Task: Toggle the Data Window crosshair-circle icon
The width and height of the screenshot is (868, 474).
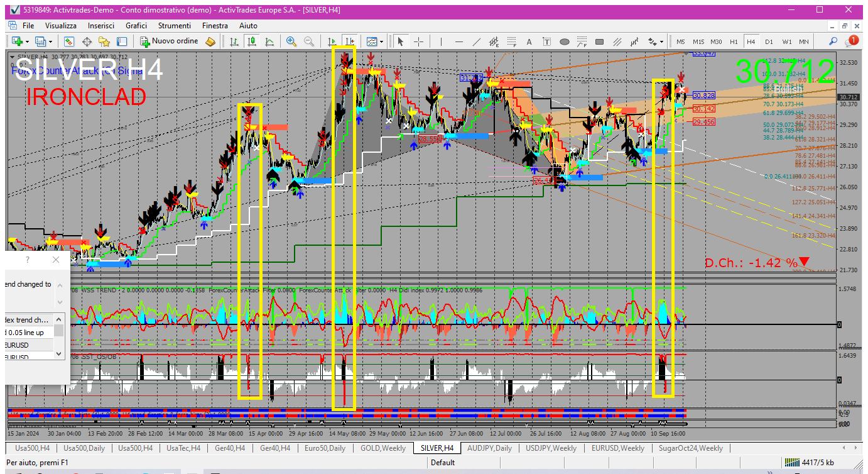Action: pos(87,41)
